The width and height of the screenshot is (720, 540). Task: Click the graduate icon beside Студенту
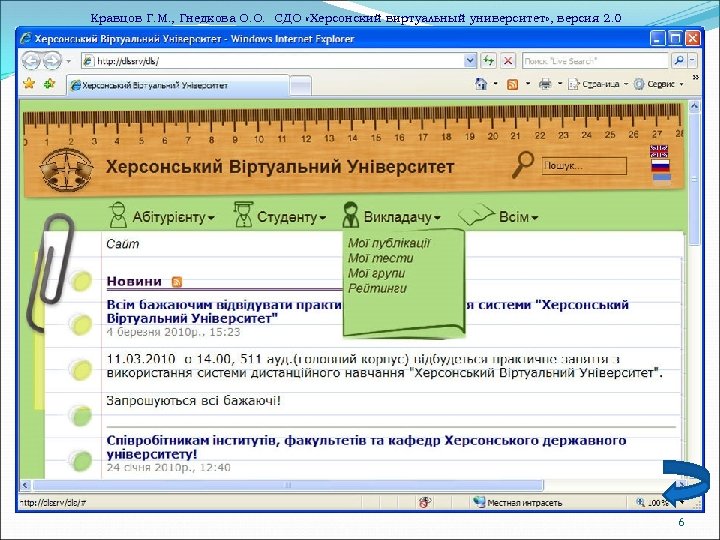pos(243,214)
